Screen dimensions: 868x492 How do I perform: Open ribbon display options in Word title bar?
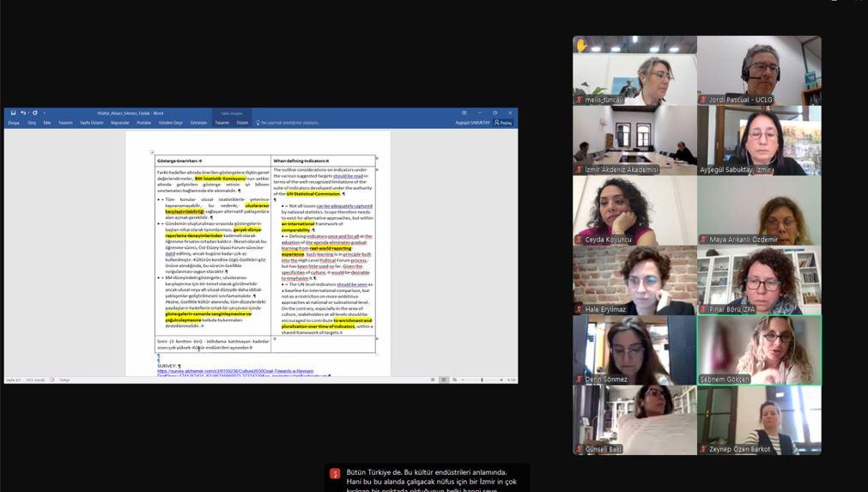click(x=464, y=112)
